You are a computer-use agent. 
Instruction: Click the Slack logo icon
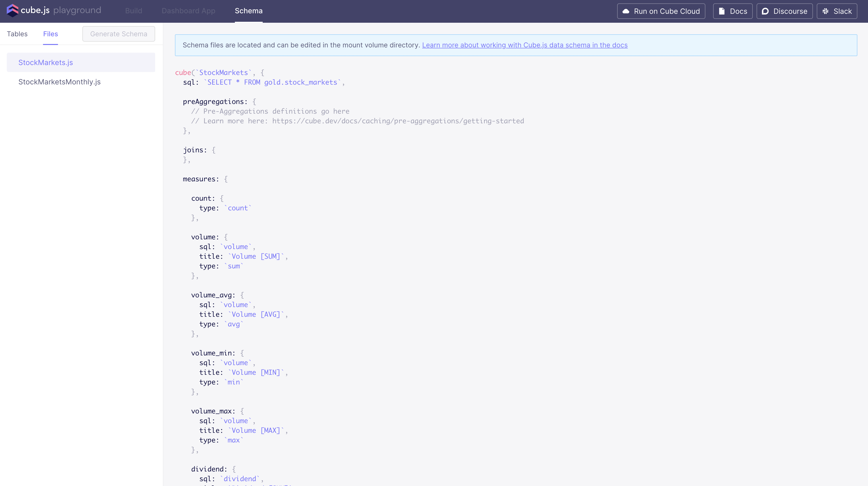click(825, 11)
